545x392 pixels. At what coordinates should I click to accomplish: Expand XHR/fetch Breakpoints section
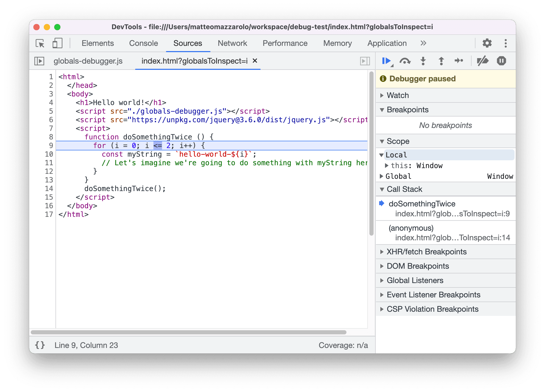(x=426, y=252)
